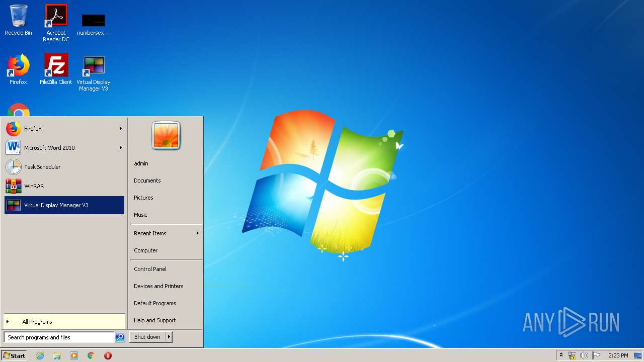
Task: Select the numbersex desktop file icon
Action: click(93, 24)
